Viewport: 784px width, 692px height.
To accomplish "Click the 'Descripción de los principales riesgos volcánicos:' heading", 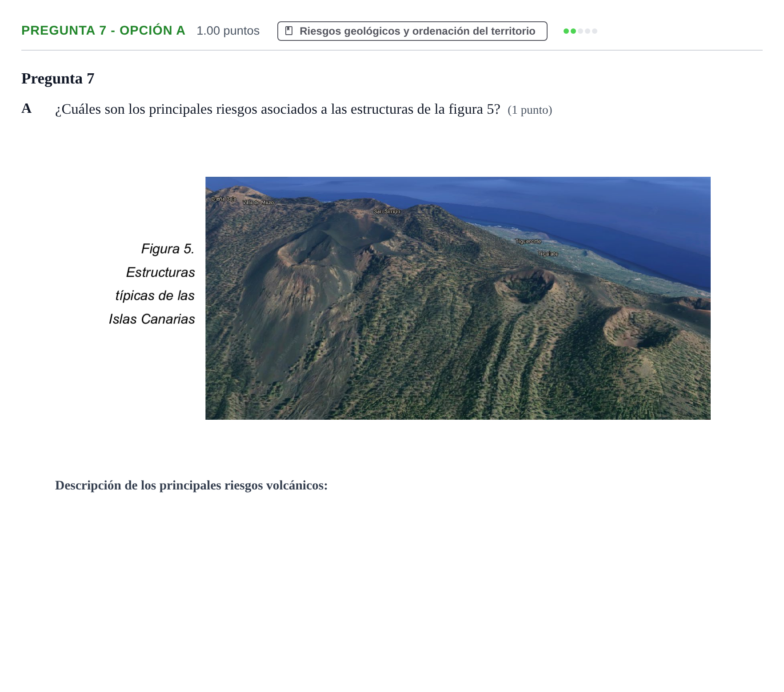I will 192,485.
